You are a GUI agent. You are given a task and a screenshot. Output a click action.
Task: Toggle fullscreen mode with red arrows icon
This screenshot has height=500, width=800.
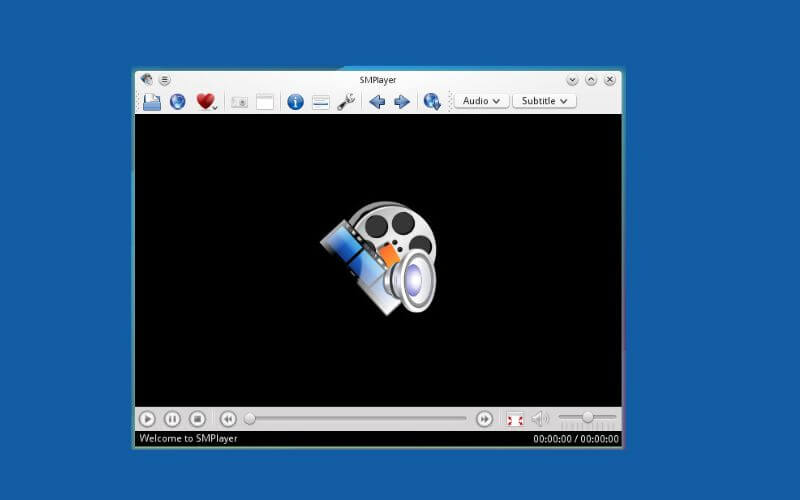515,419
